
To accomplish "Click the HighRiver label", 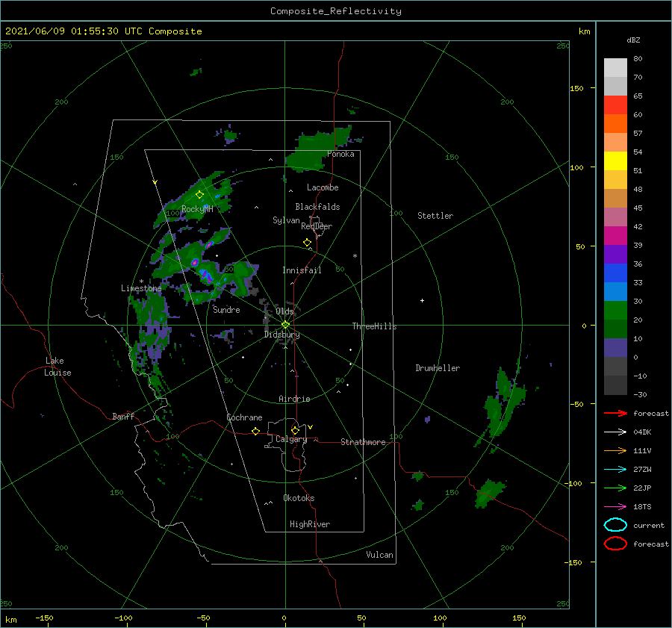I will [310, 524].
